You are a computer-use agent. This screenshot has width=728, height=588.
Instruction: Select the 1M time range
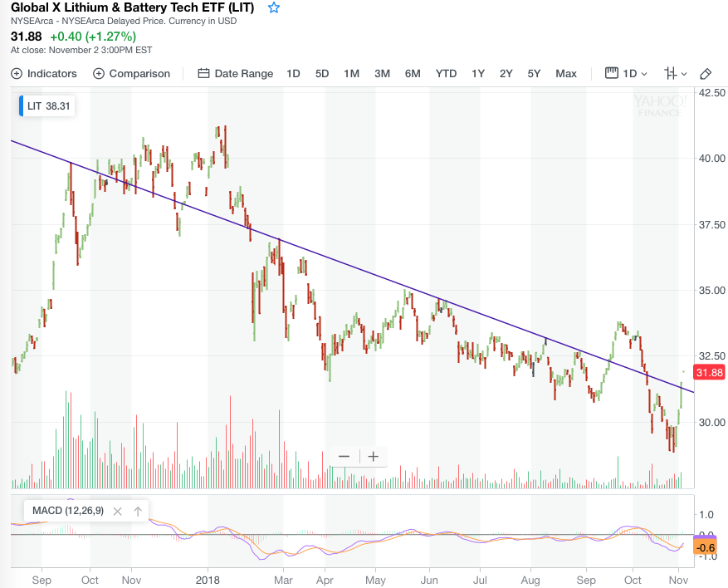click(x=351, y=73)
